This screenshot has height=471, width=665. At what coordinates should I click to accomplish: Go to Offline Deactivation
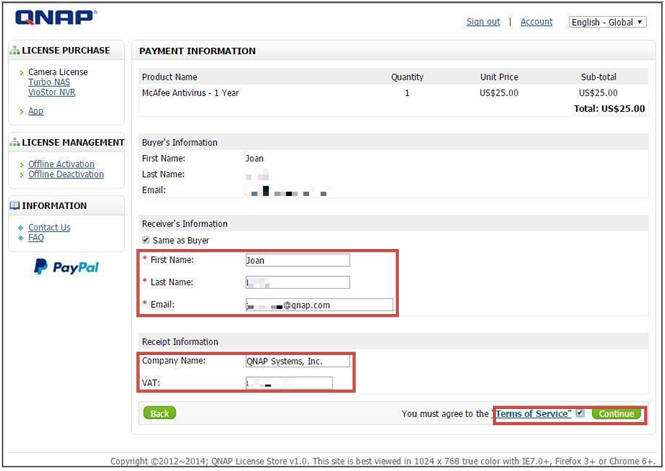[66, 174]
